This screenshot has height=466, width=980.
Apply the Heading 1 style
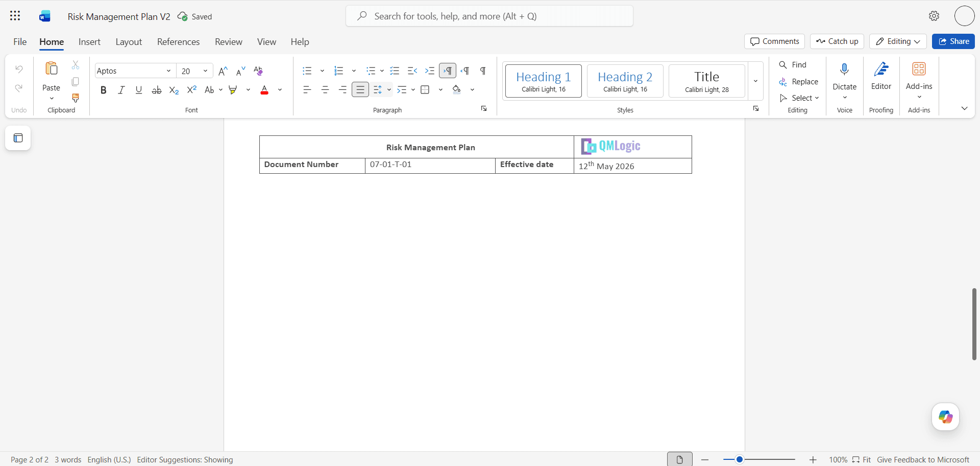(x=544, y=81)
